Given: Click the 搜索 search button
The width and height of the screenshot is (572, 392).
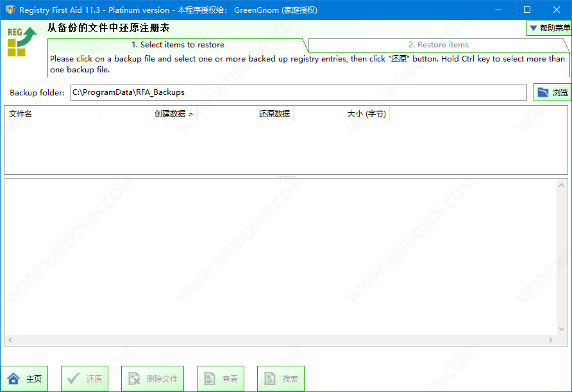Looking at the screenshot, I should tap(281, 379).
